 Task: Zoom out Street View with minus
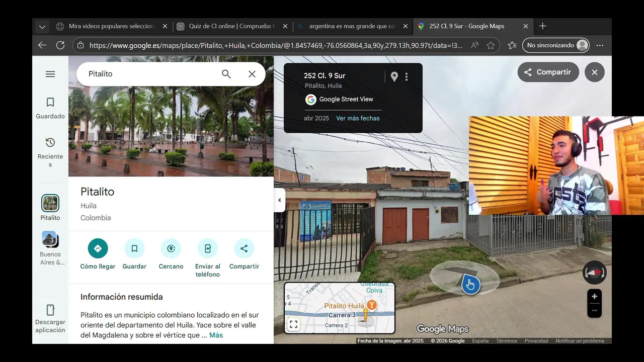pyautogui.click(x=594, y=311)
